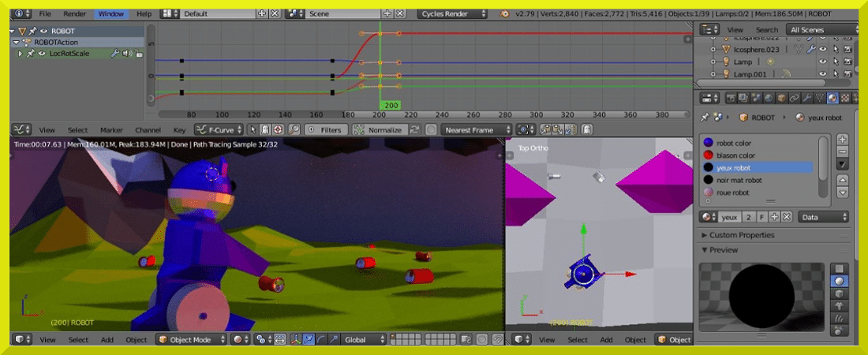Click the Blender logo in the info header
The image size is (868, 355).
(504, 13)
